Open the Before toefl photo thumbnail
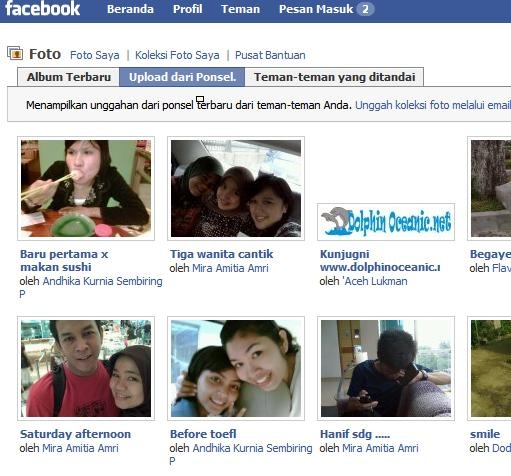511x476 pixels. [x=236, y=368]
